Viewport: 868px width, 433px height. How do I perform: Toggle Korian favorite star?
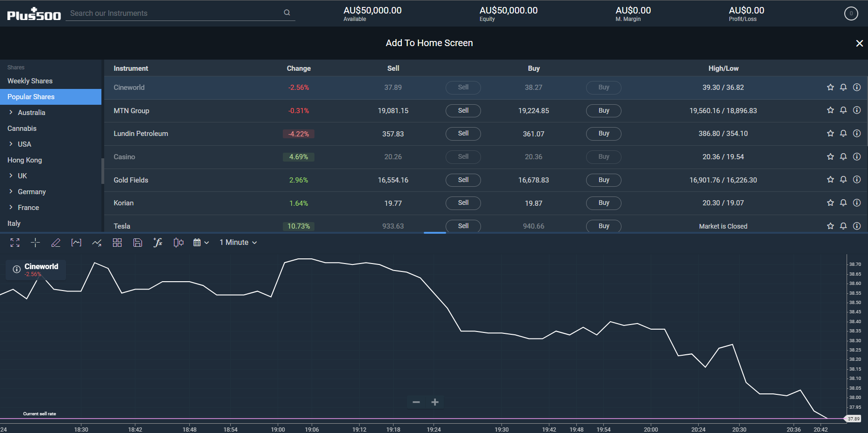pyautogui.click(x=830, y=203)
